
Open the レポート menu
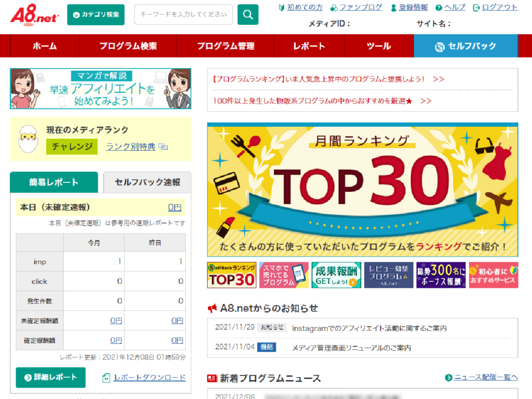pyautogui.click(x=309, y=46)
